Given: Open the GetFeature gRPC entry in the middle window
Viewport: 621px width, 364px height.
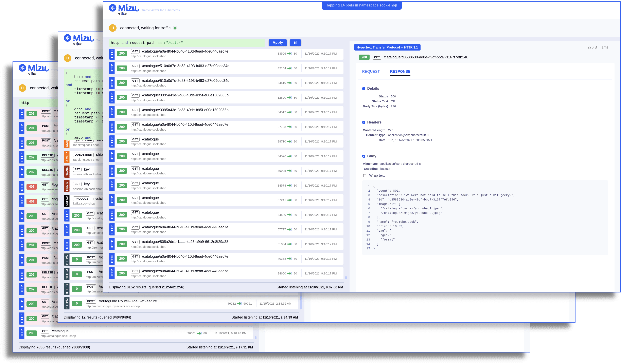Looking at the screenshot, I should [x=181, y=303].
